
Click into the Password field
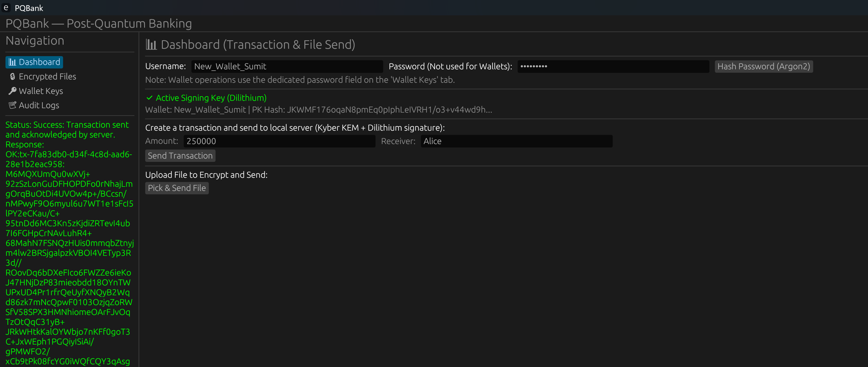click(613, 67)
